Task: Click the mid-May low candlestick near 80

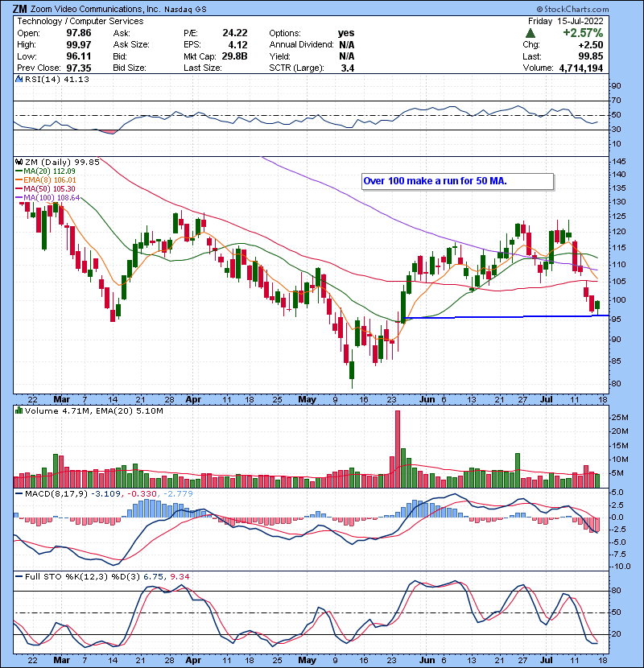Action: pos(352,369)
